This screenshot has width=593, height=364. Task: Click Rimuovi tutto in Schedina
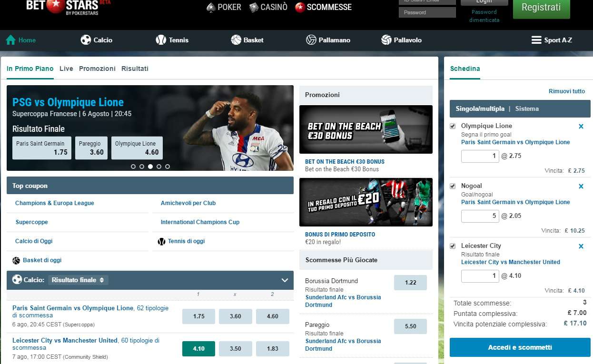coord(567,91)
